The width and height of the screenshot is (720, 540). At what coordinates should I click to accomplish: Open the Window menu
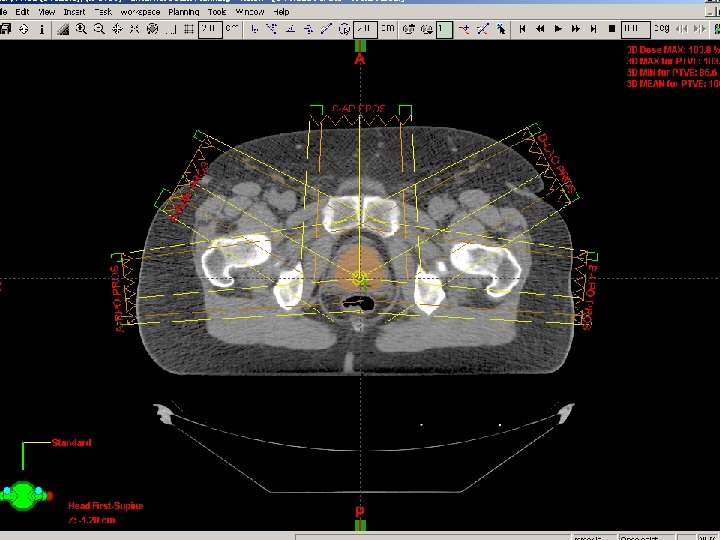(x=250, y=12)
